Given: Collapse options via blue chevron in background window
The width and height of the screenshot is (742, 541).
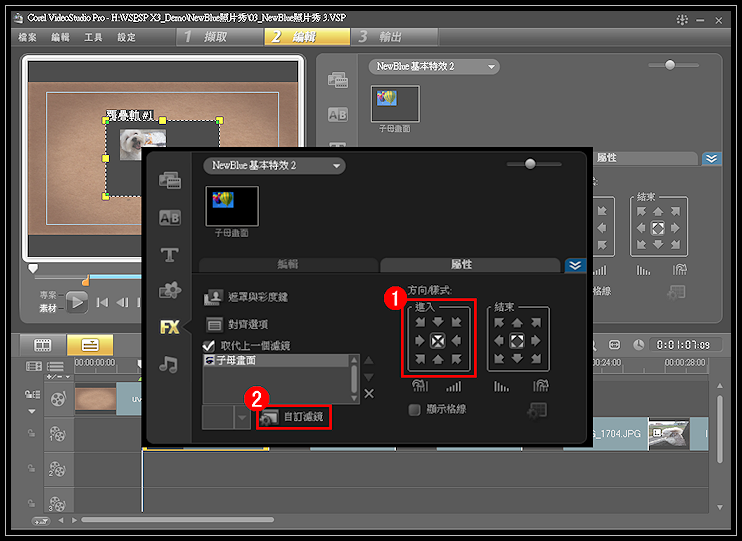Looking at the screenshot, I should click(711, 159).
